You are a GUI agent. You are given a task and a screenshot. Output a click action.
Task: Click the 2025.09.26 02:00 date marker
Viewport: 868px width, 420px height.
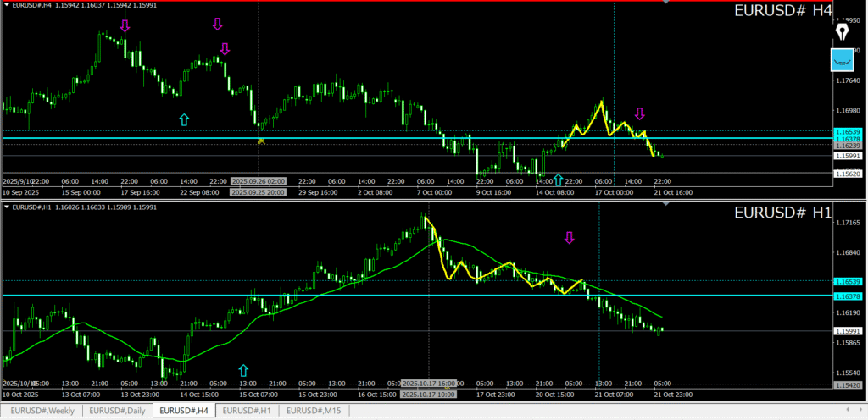258,181
